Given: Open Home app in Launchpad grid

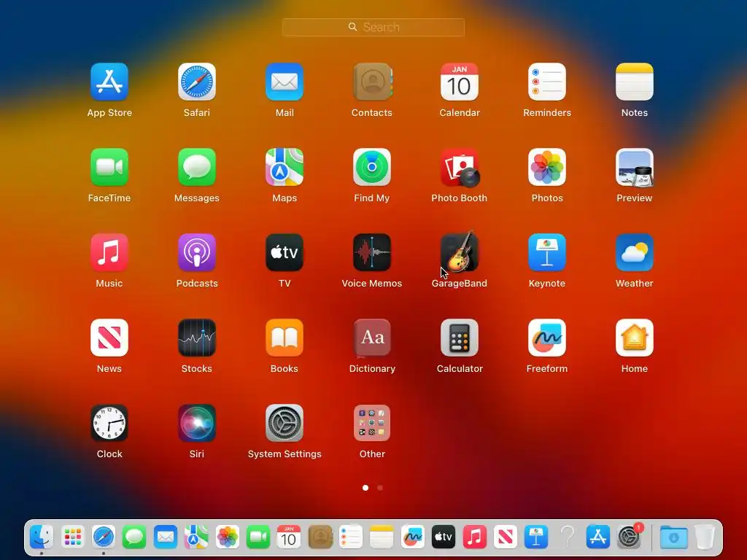Looking at the screenshot, I should pyautogui.click(x=635, y=338).
